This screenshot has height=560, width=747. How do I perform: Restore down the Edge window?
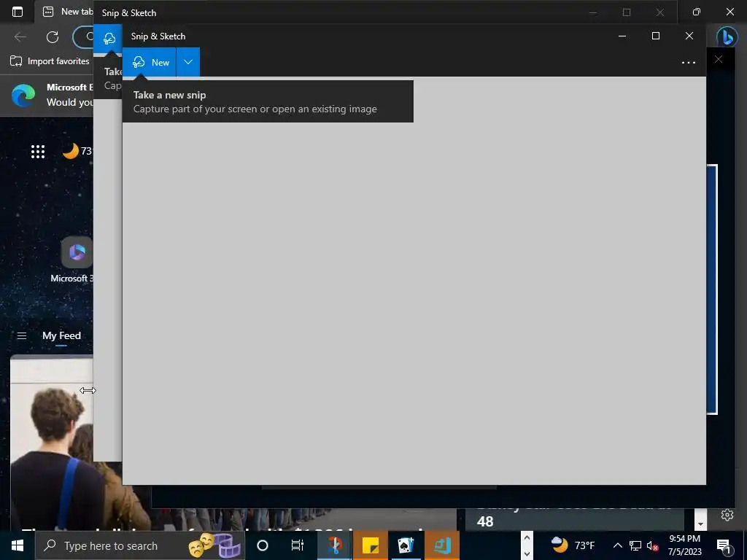tap(697, 12)
